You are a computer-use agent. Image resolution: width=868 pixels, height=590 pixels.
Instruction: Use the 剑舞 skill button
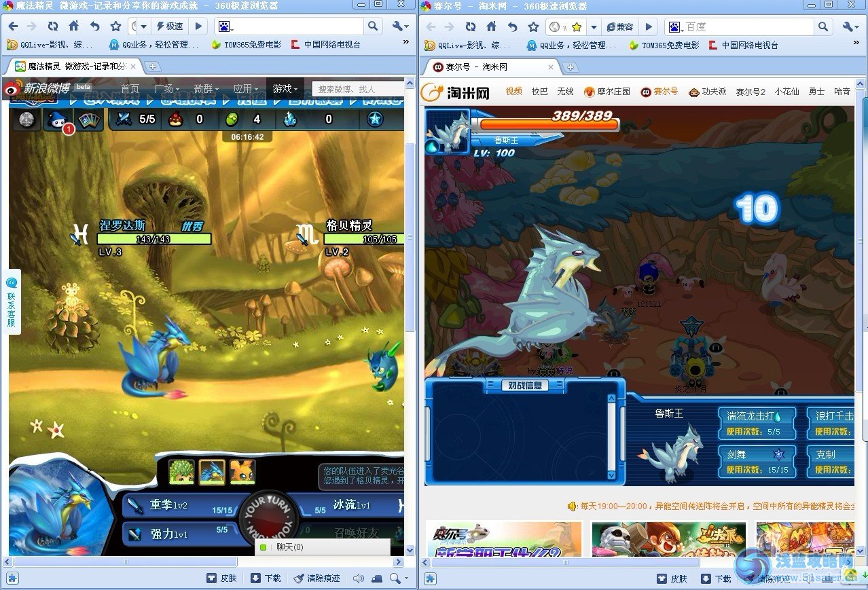point(757,461)
